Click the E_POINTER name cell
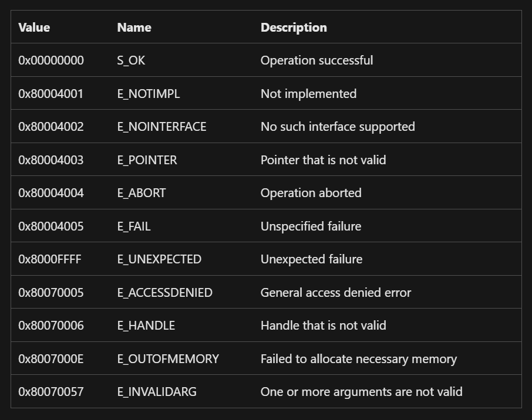This screenshot has width=532, height=420. point(147,160)
